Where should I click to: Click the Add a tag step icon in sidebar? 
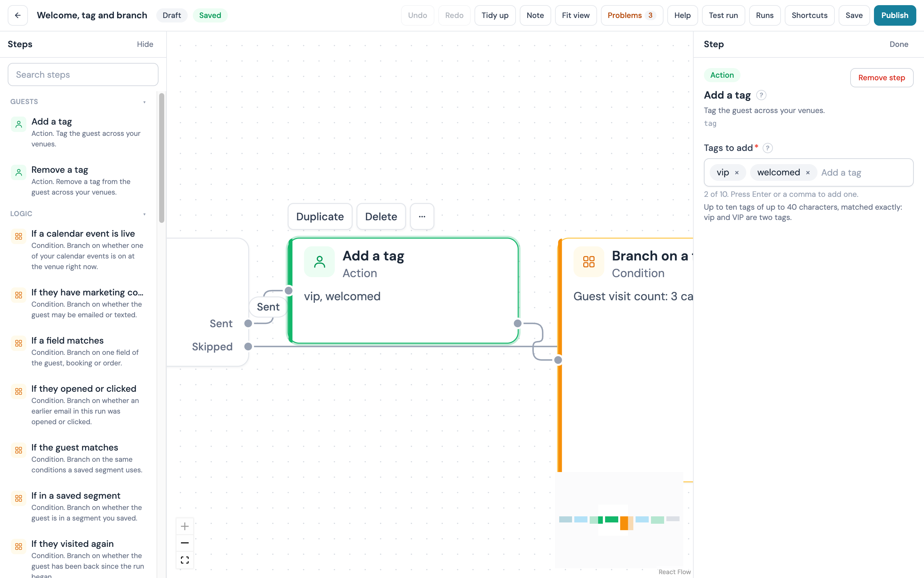[x=19, y=124]
